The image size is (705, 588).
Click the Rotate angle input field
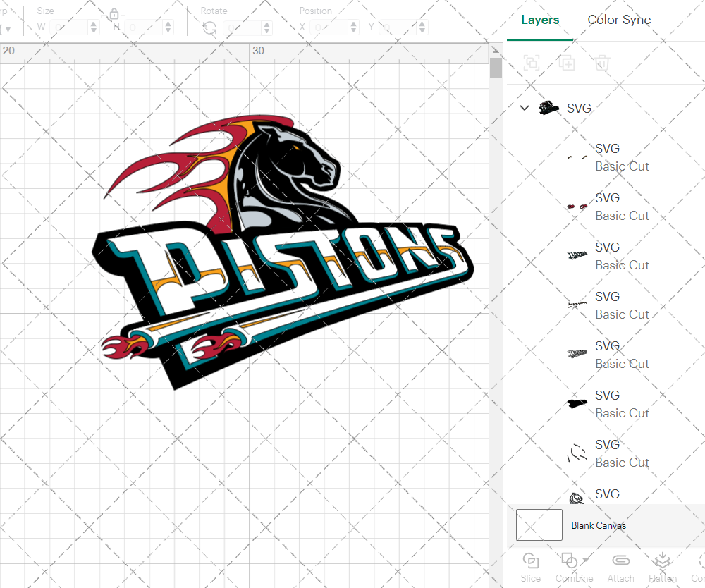pos(243,28)
